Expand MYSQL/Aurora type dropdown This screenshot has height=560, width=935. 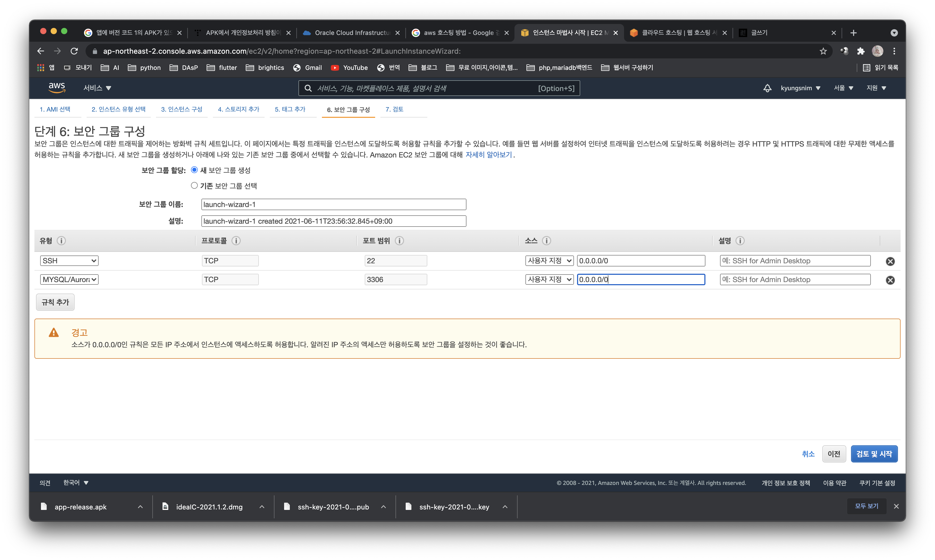[69, 280]
